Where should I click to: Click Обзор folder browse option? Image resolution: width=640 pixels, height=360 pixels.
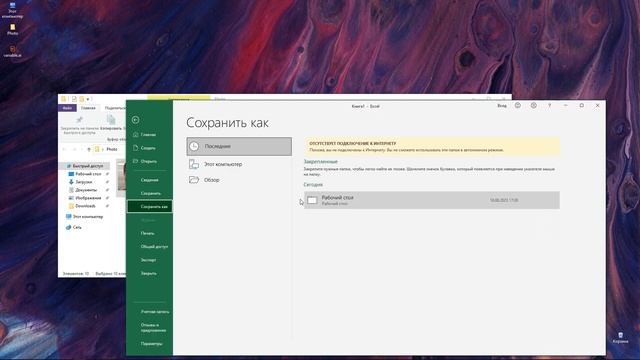point(239,180)
